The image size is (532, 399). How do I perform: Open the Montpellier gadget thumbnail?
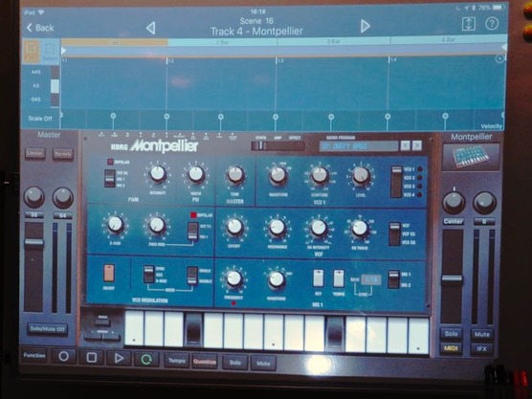pyautogui.click(x=471, y=156)
